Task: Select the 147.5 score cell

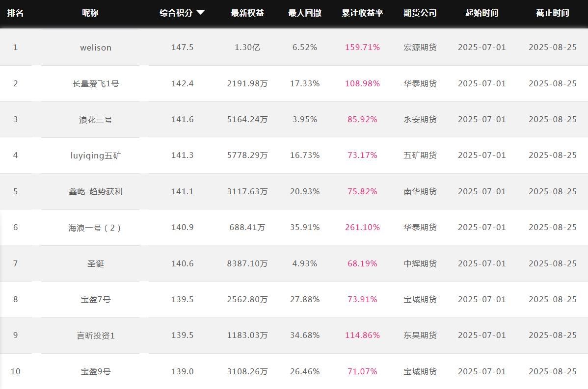Action: [x=182, y=47]
